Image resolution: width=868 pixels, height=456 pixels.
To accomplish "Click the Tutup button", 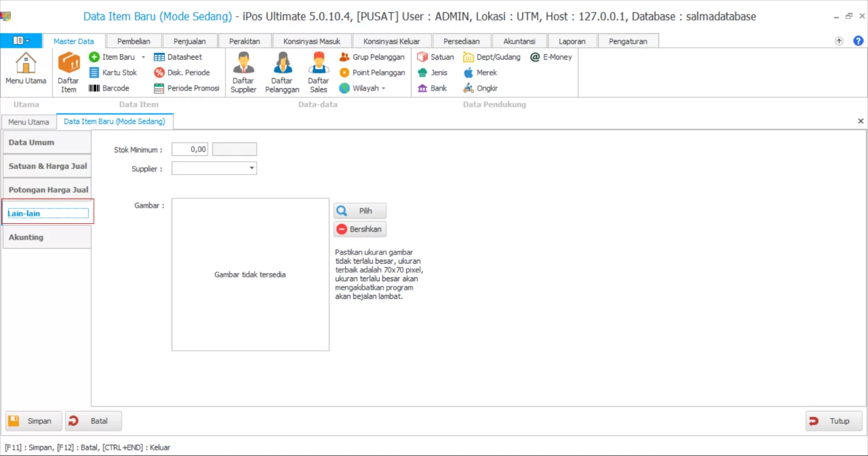I will (834, 421).
